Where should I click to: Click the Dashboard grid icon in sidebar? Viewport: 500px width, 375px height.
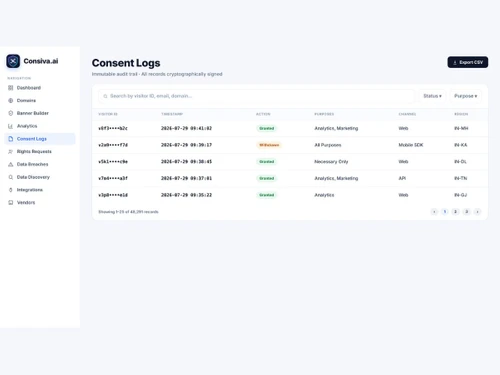coord(11,88)
